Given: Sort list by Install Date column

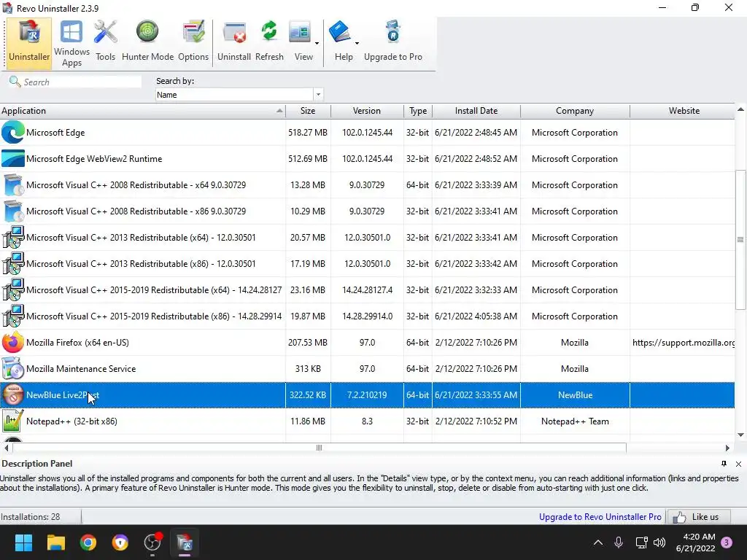Looking at the screenshot, I should pyautogui.click(x=476, y=111).
